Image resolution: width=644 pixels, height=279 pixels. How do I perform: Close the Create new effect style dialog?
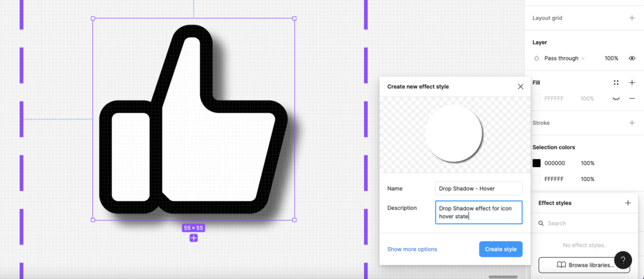click(x=520, y=87)
